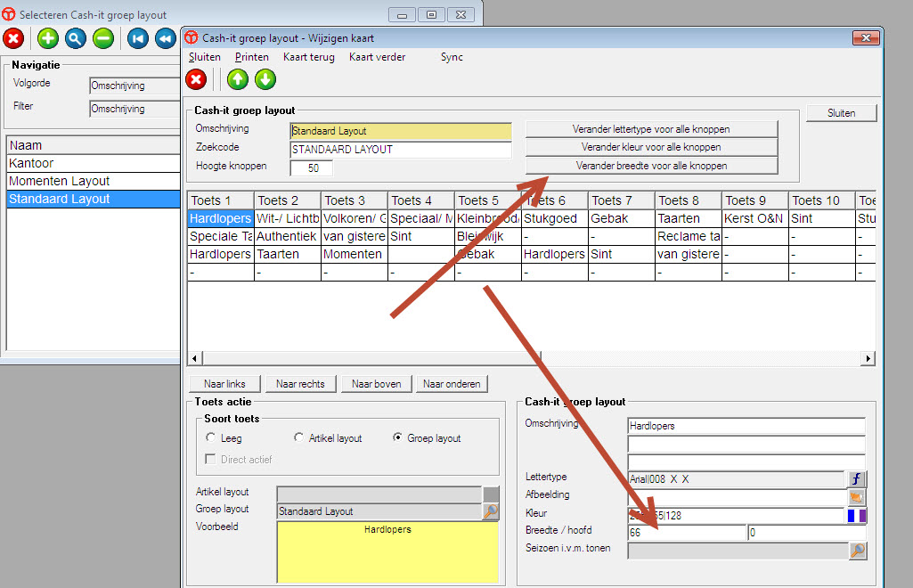Select Standaard Layout in the Naam list

94,199
